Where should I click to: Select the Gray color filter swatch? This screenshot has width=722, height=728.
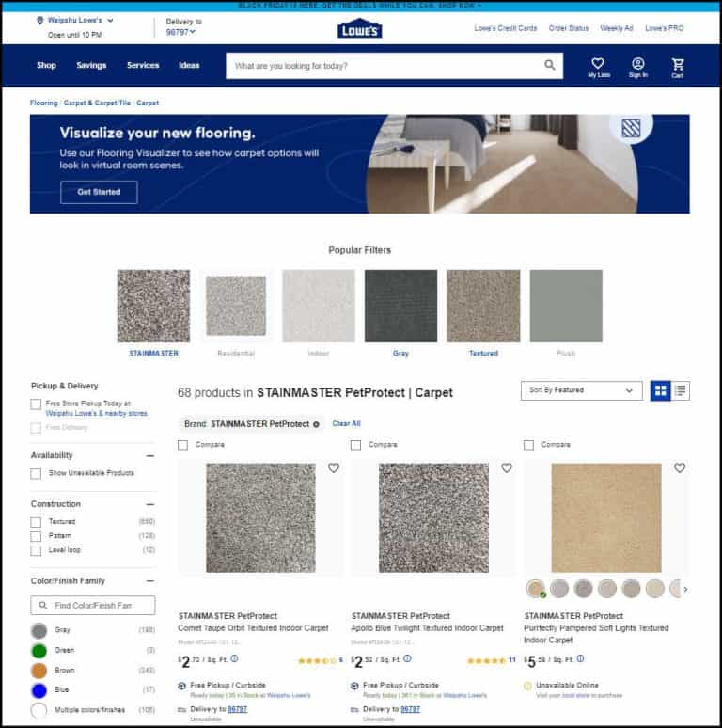pyautogui.click(x=39, y=630)
